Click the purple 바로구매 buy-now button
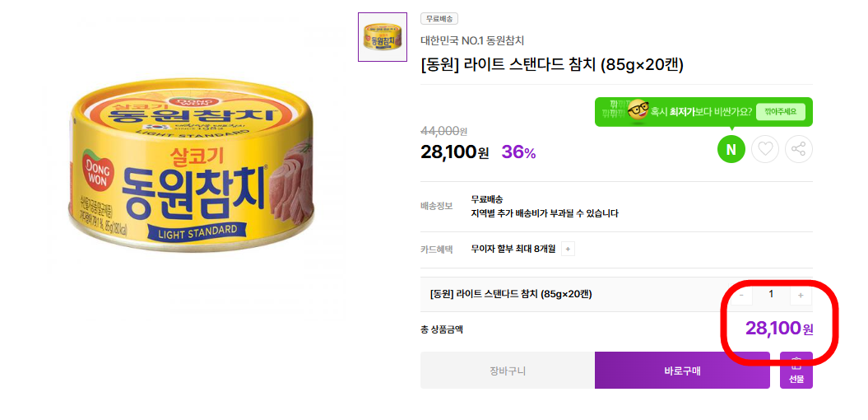Screen dimensions: 868x420 coord(682,371)
